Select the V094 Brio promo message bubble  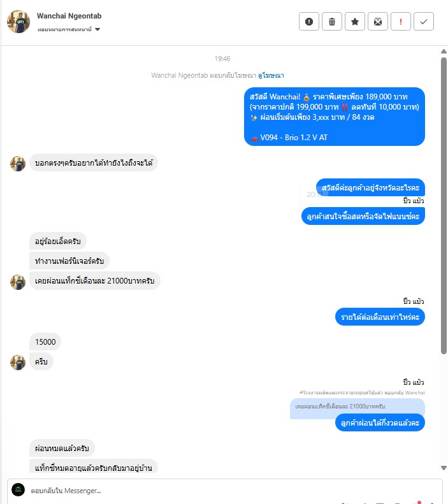coord(335,117)
